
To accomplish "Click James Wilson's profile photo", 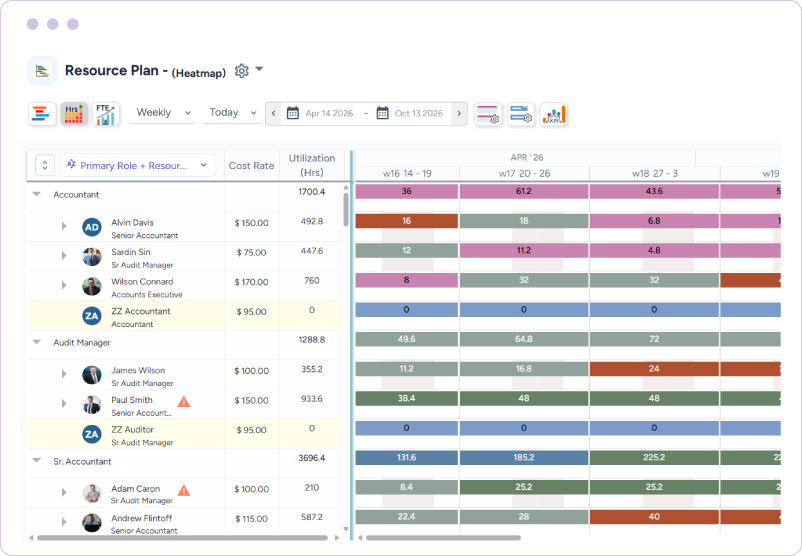I will 92,375.
